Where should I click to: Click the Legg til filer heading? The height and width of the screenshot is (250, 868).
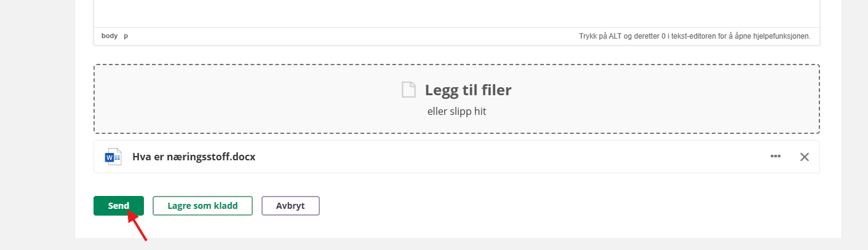[x=468, y=90]
